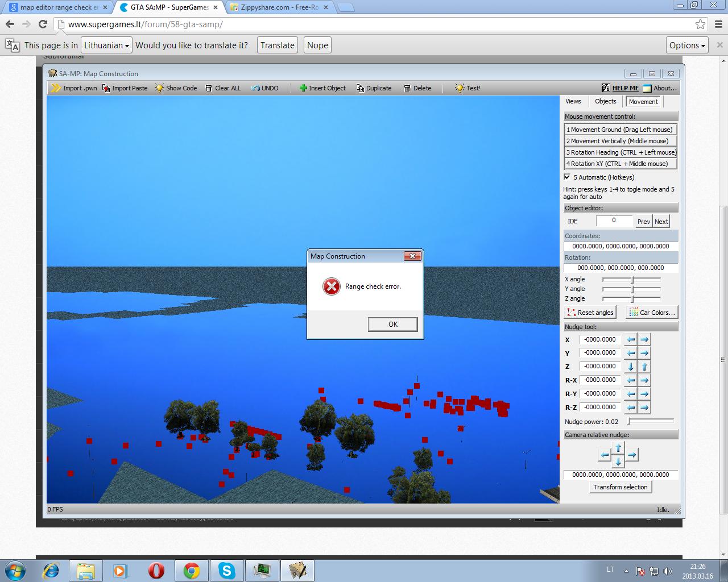728x582 pixels.
Task: Open page language Lithuanian dropdown
Action: click(107, 45)
